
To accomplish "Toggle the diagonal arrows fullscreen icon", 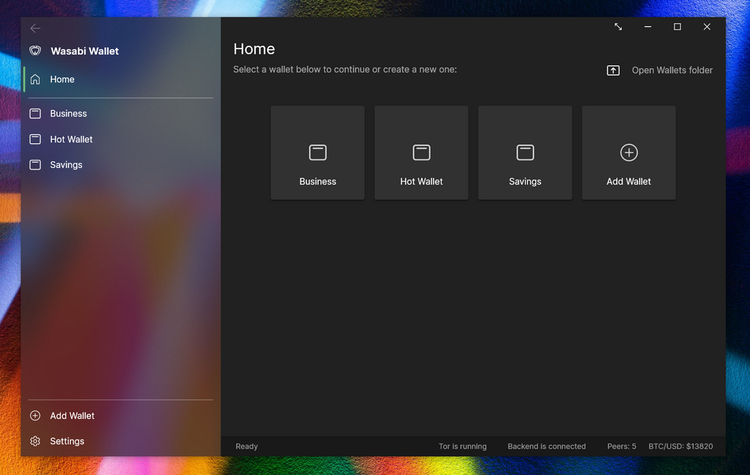I will pyautogui.click(x=618, y=27).
